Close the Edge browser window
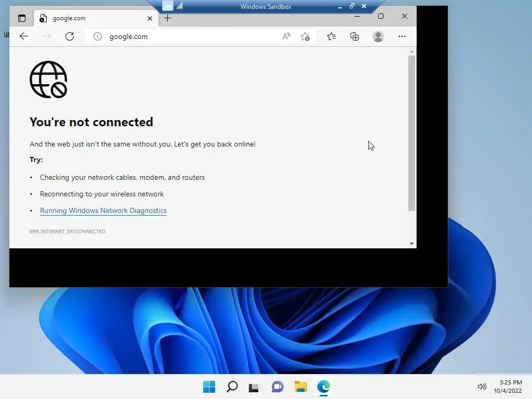 tap(404, 16)
